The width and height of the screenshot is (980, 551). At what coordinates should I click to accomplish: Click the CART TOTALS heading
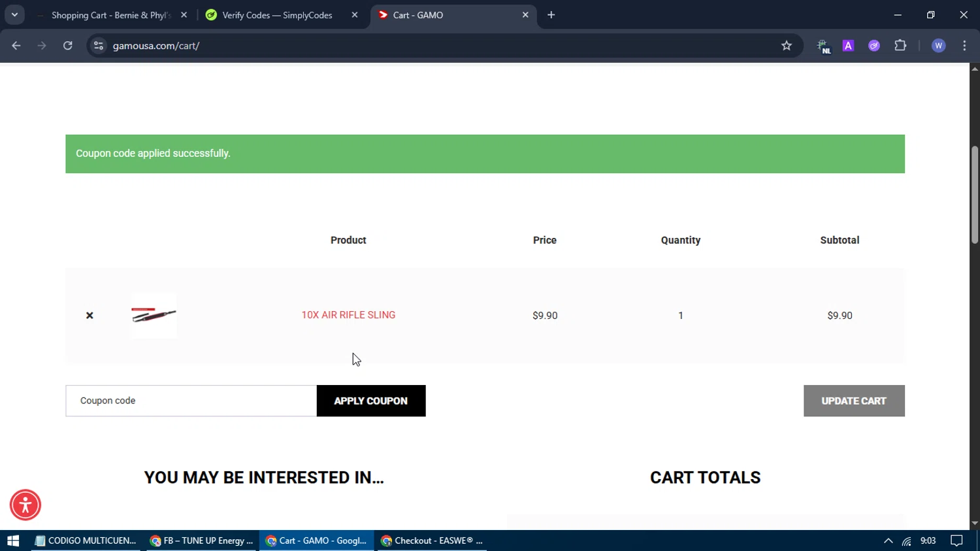[706, 477]
